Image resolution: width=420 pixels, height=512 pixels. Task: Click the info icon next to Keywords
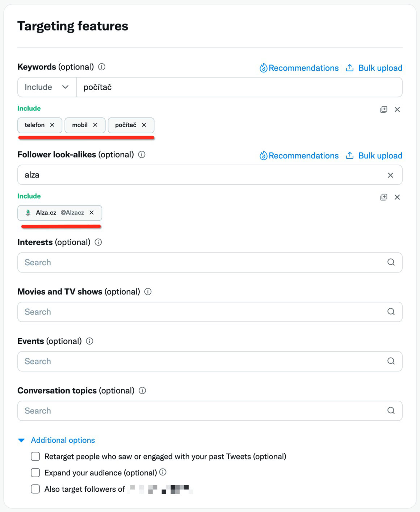[x=102, y=67]
